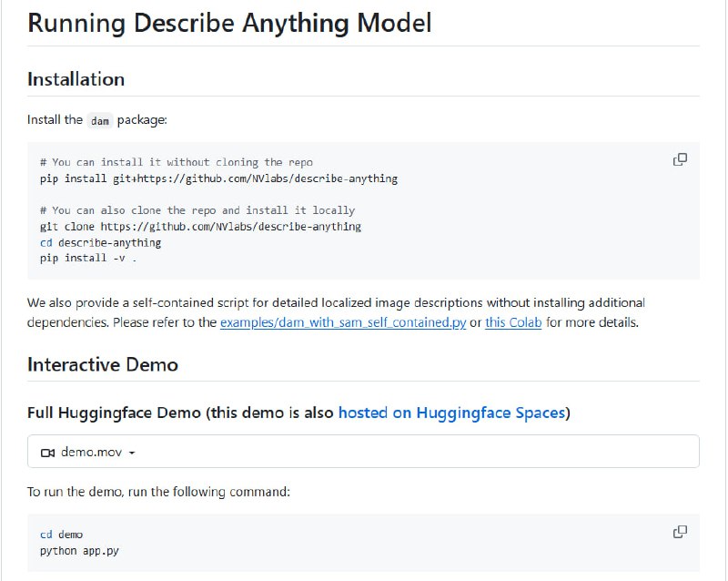Open the demo.mov video details bar
Image resolution: width=728 pixels, height=581 pixels.
364,452
